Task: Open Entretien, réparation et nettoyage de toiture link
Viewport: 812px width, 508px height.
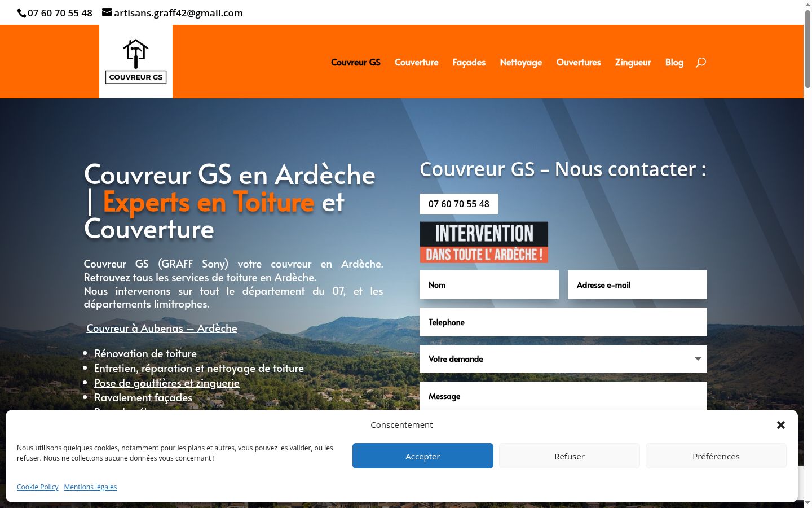Action: point(199,368)
